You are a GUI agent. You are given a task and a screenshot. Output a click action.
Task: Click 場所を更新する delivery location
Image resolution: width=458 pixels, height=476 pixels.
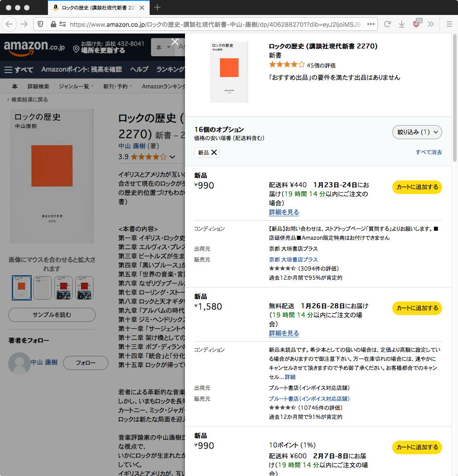103,50
